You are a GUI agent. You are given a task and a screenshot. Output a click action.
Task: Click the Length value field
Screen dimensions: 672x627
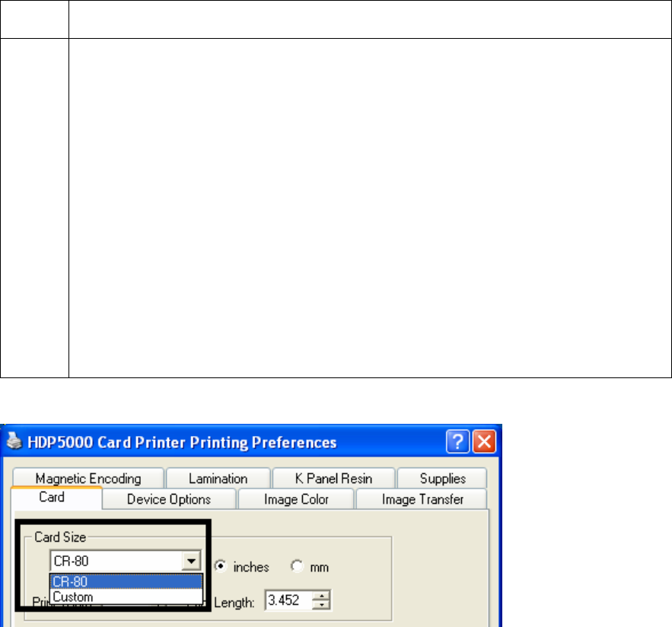pyautogui.click(x=289, y=600)
